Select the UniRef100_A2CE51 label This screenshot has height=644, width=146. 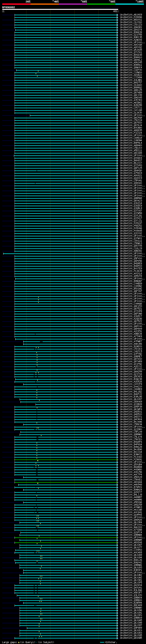pos(131,331)
